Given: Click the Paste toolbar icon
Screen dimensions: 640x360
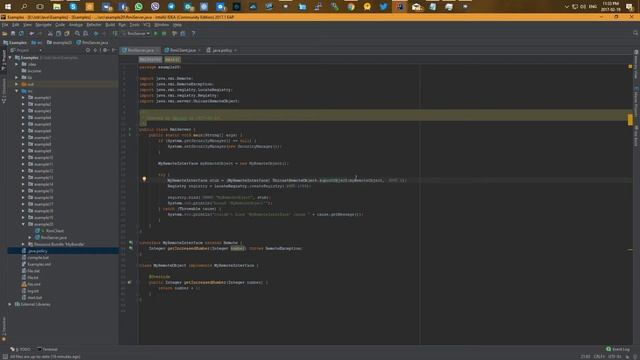Looking at the screenshot, I should click(x=67, y=33).
